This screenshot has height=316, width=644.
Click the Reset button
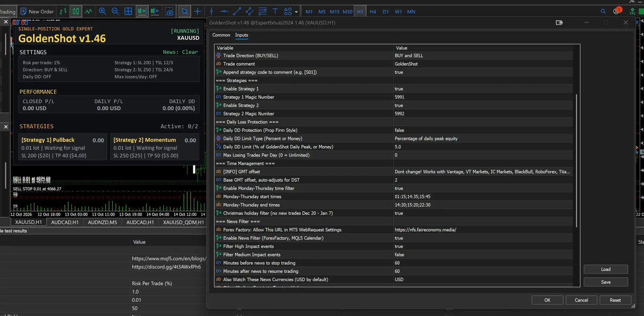[616, 300]
